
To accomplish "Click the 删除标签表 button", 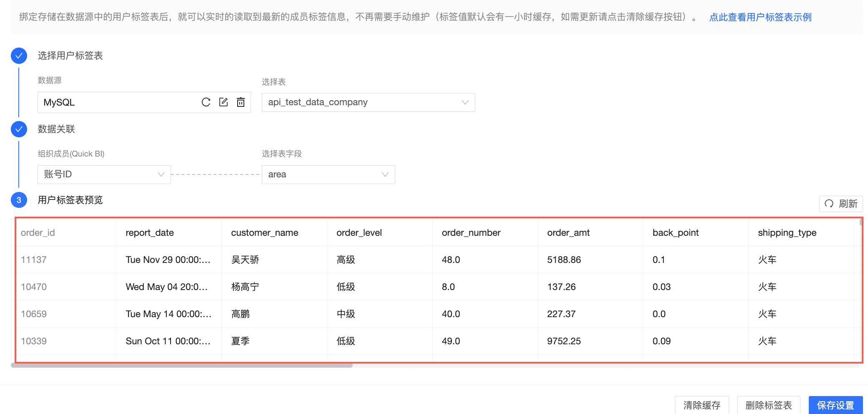I will click(x=768, y=405).
